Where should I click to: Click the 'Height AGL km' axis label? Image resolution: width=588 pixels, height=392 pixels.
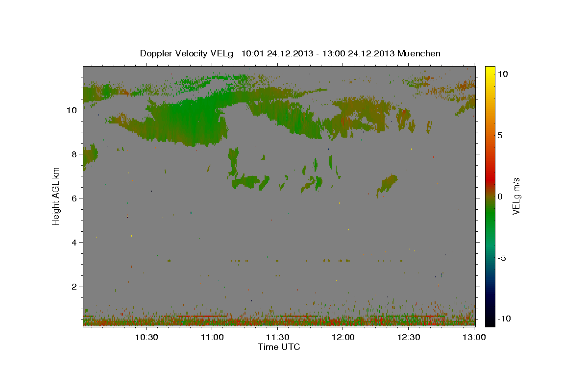coord(56,196)
